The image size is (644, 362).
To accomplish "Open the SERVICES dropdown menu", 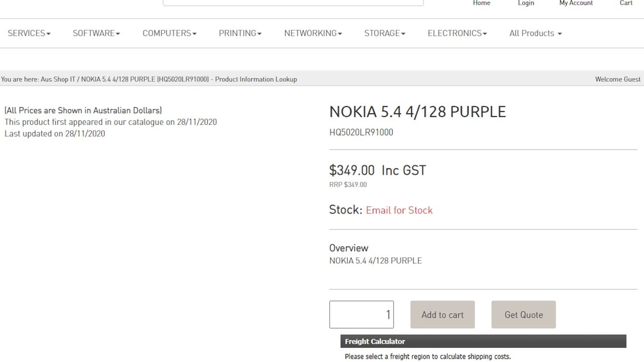I will tap(29, 33).
